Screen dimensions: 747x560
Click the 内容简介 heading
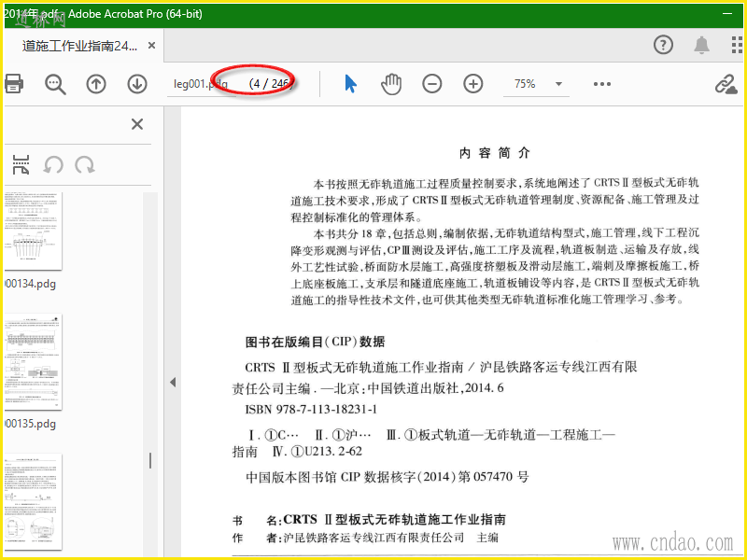coord(495,153)
